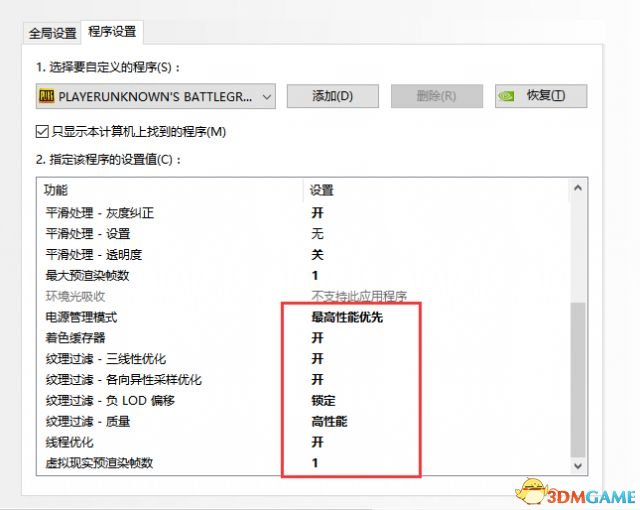The height and width of the screenshot is (510, 640).
Task: Click the 锁定 value for 负 LOD 偏移
Action: coord(323,400)
